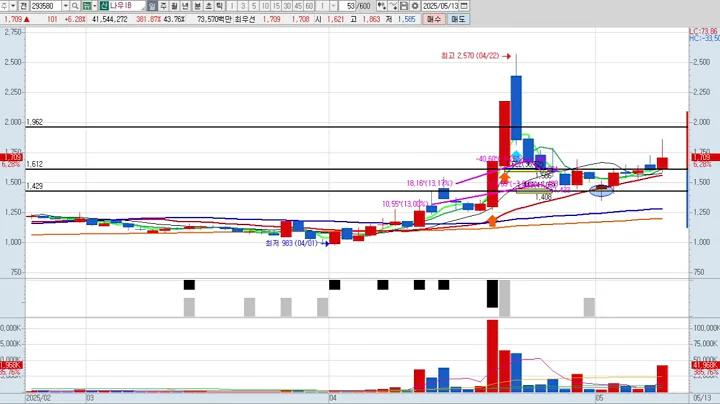Open the chart indicator tool icon

(x=382, y=6)
